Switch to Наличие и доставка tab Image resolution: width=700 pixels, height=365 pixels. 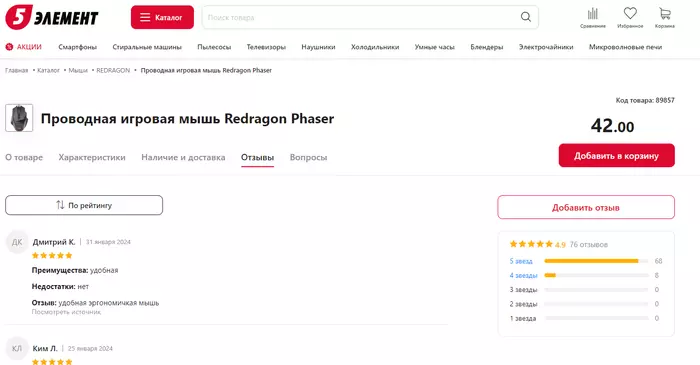pyautogui.click(x=183, y=158)
